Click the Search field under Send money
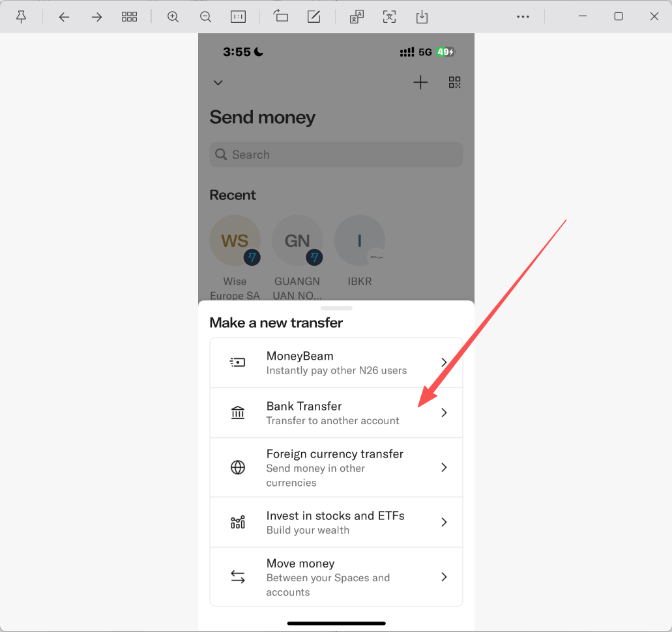The image size is (672, 632). click(336, 154)
